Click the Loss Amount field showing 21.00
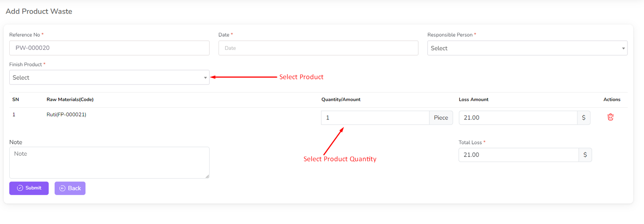Viewport: 644px width, 224px height. pos(518,118)
